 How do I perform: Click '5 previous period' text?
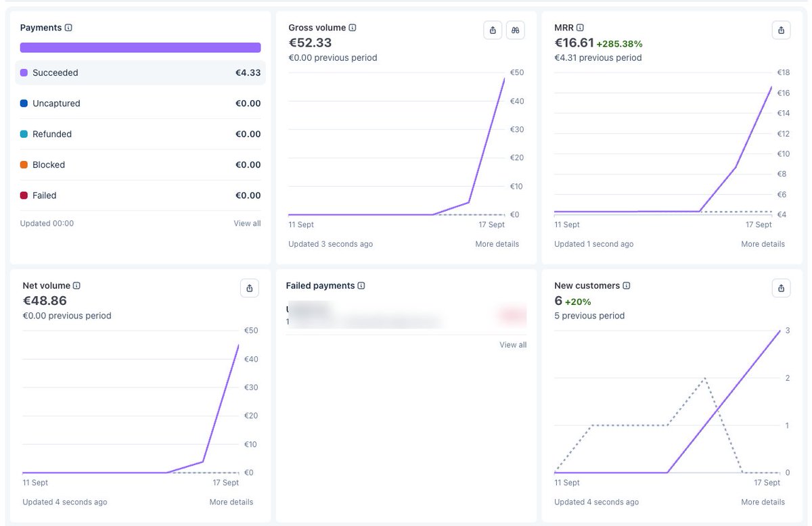(x=589, y=316)
